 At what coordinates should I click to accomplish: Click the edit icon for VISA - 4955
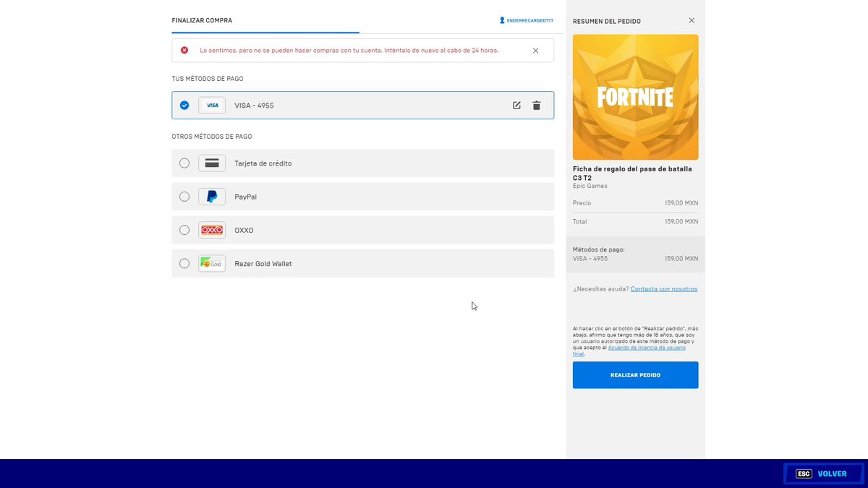(516, 106)
